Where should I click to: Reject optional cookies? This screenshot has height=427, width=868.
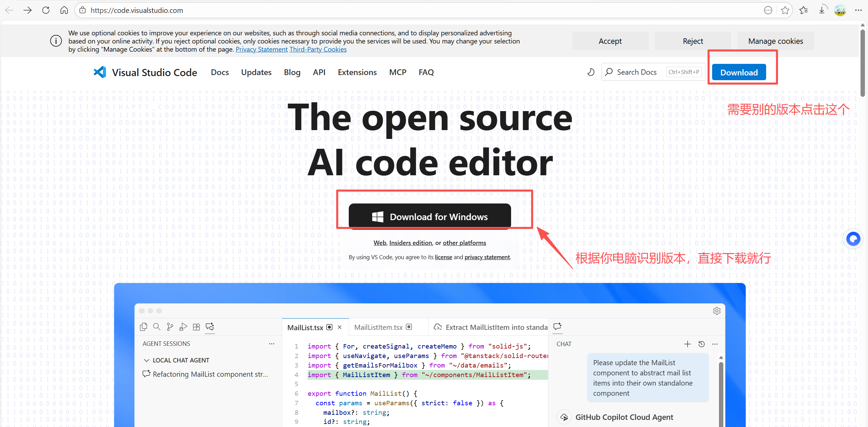click(693, 41)
